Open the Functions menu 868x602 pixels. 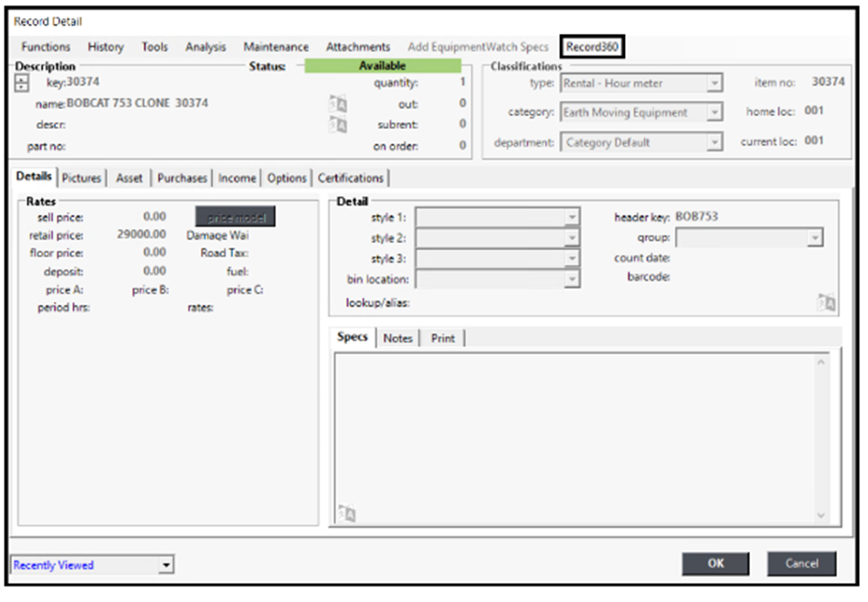pos(46,47)
